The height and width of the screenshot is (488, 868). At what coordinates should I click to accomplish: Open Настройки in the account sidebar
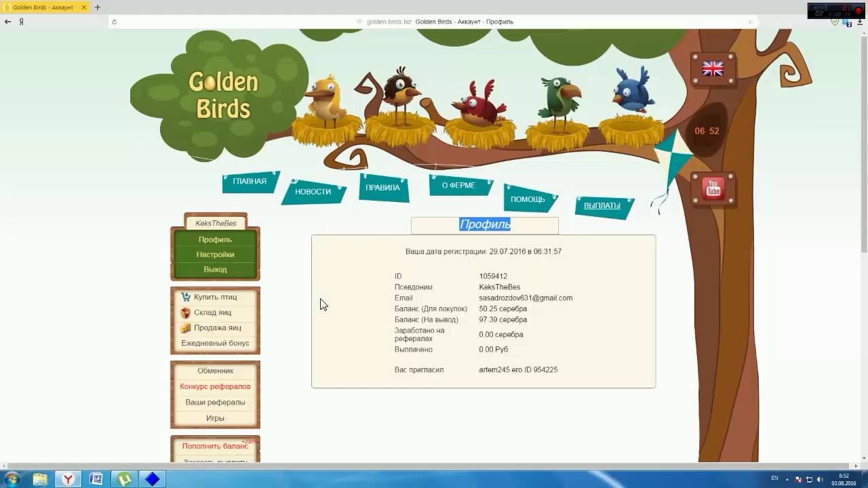pos(215,255)
